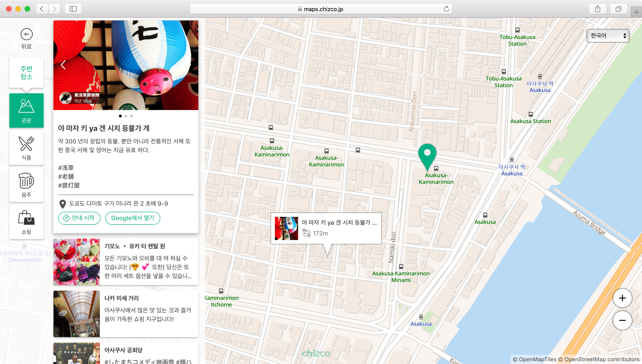Select third carousel dot indicator

tap(131, 116)
